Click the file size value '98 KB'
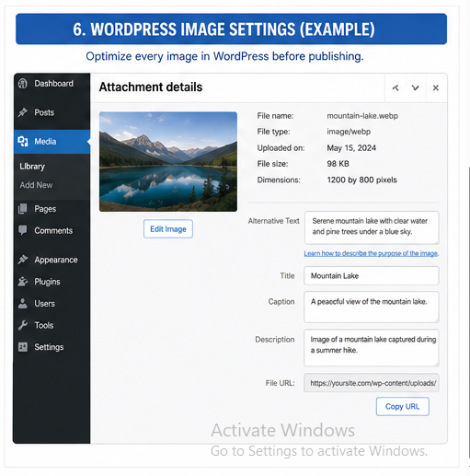The width and height of the screenshot is (470, 476). point(338,164)
